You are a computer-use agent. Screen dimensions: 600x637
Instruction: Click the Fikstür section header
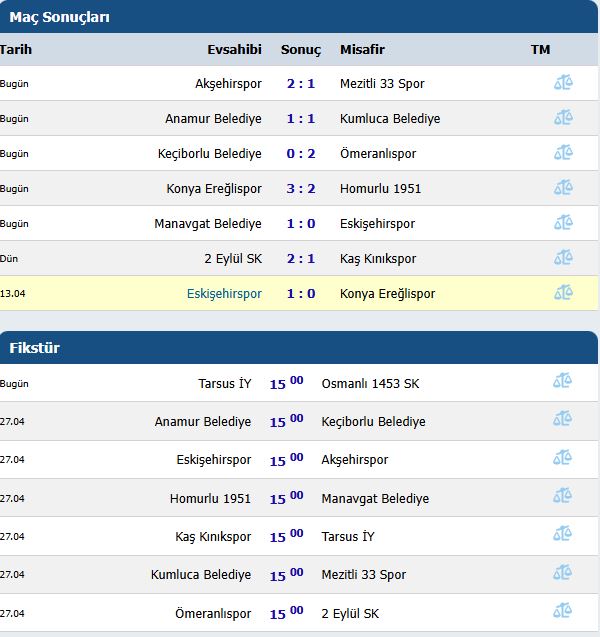pyautogui.click(x=35, y=348)
